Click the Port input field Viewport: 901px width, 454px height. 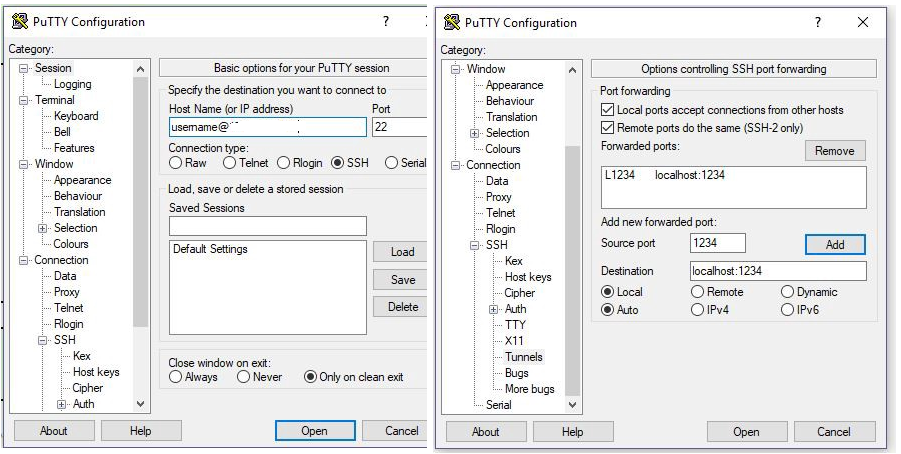tap(399, 127)
